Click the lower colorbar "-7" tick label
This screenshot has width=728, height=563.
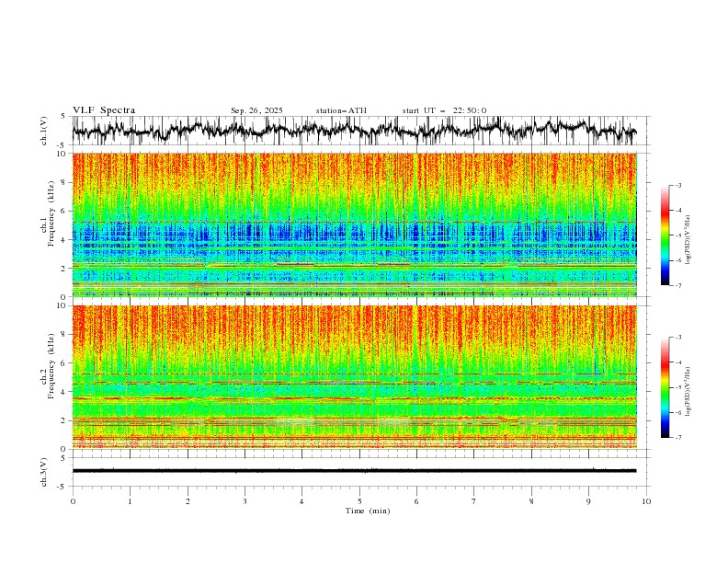pos(677,438)
